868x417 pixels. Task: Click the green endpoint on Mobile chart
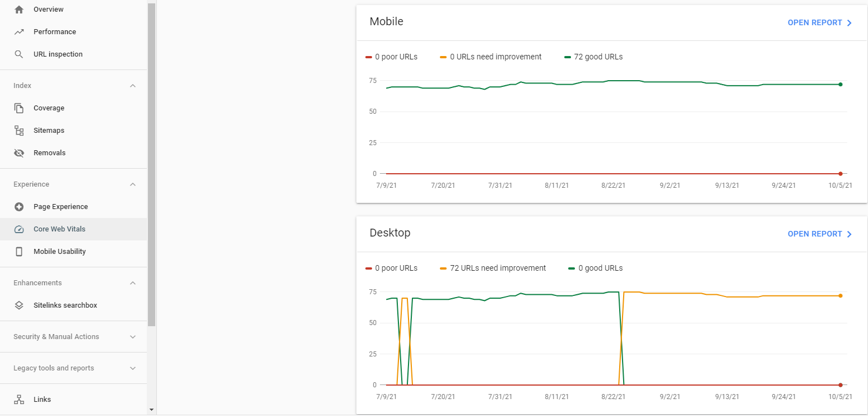(841, 85)
